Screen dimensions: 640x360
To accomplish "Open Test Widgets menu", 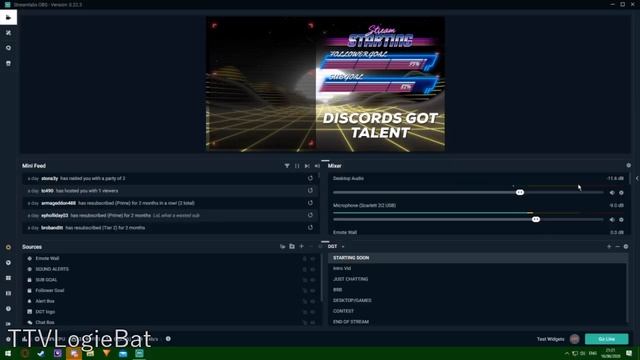I will pos(550,339).
